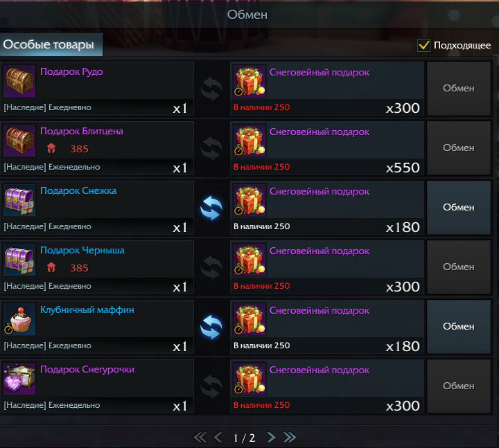Click the Подарок Блитцена item name

[x=82, y=131]
